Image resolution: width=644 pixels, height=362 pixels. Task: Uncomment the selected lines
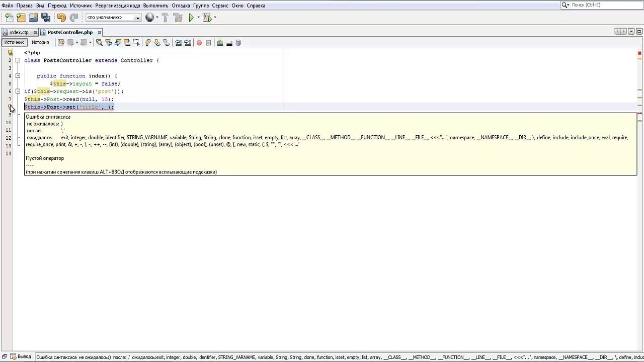(x=229, y=43)
